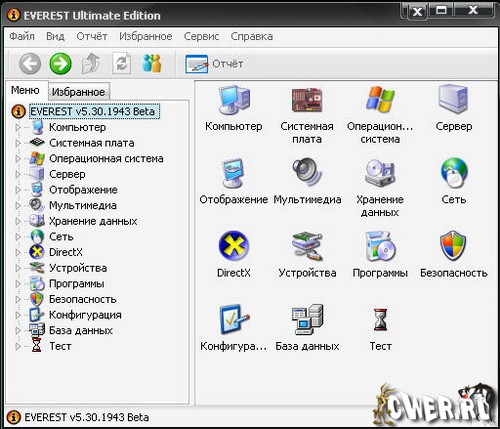Click the Отчёт toolbar button
500x429 pixels.
[214, 63]
